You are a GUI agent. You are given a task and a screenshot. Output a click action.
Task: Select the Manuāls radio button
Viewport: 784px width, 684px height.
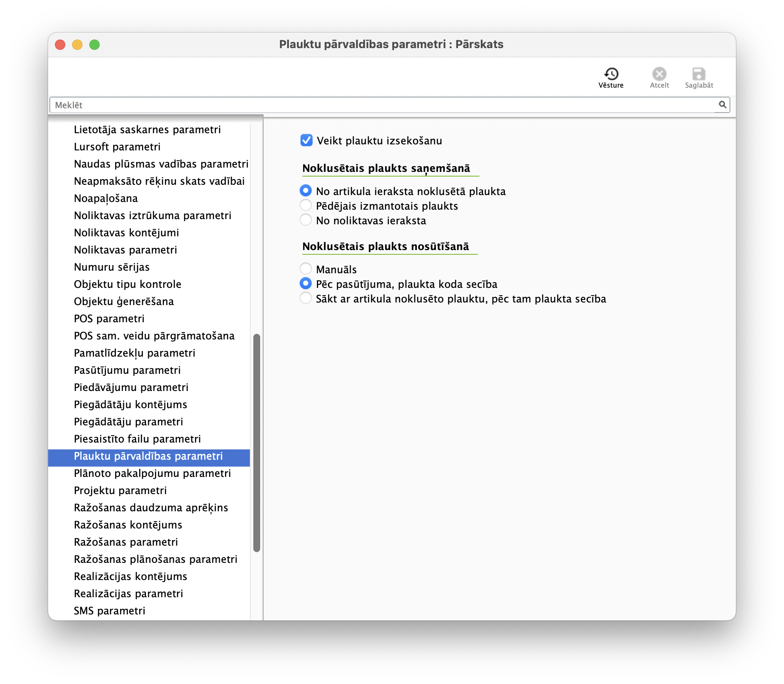(x=306, y=269)
